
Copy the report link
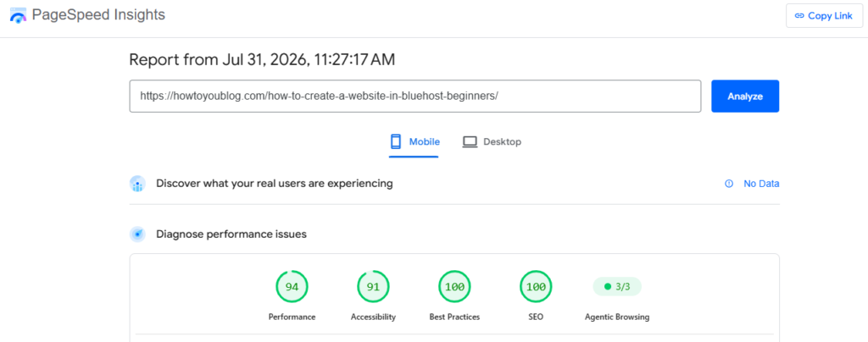point(824,15)
